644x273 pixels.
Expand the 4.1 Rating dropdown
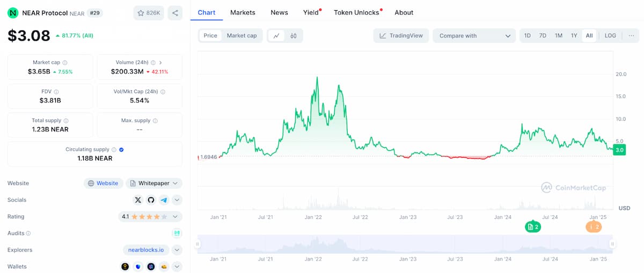tap(150, 217)
